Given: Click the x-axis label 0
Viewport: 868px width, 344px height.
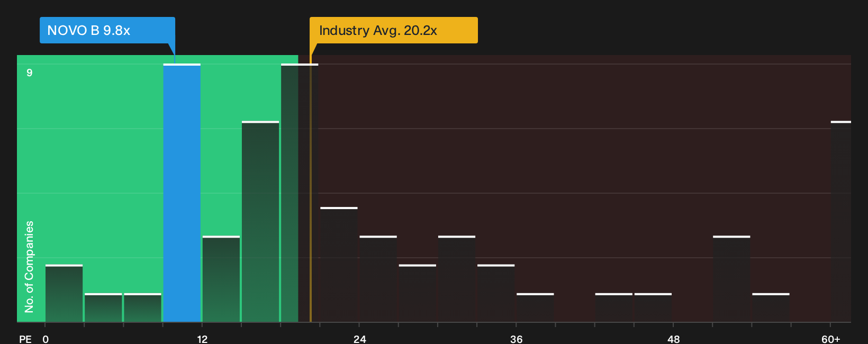Looking at the screenshot, I should [x=46, y=339].
